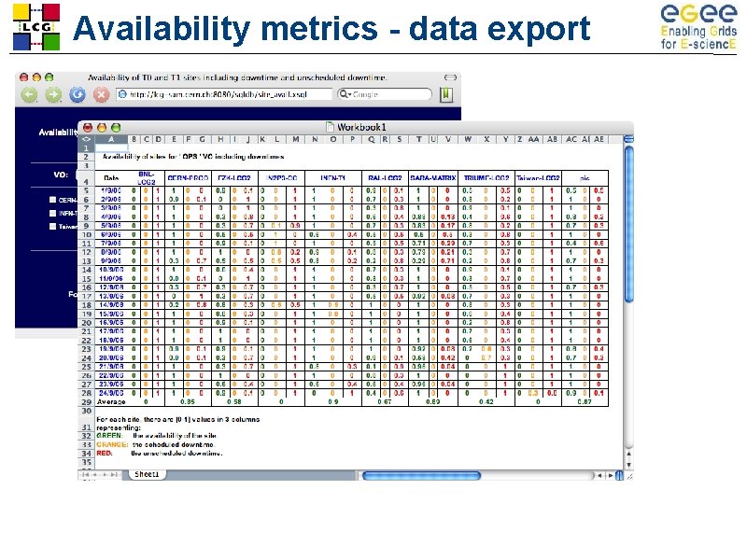The image size is (747, 560).
Task: Stop page loading with the red X icon
Action: (101, 94)
